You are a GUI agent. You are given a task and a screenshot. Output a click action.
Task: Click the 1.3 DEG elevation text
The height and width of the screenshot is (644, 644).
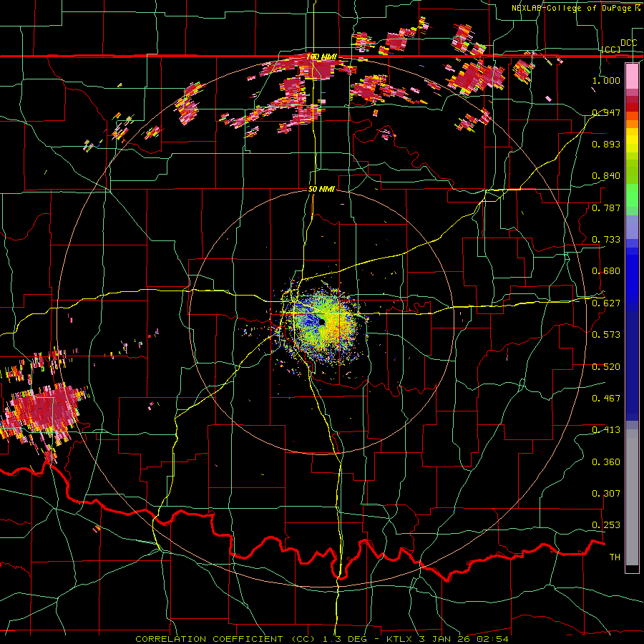[346, 639]
